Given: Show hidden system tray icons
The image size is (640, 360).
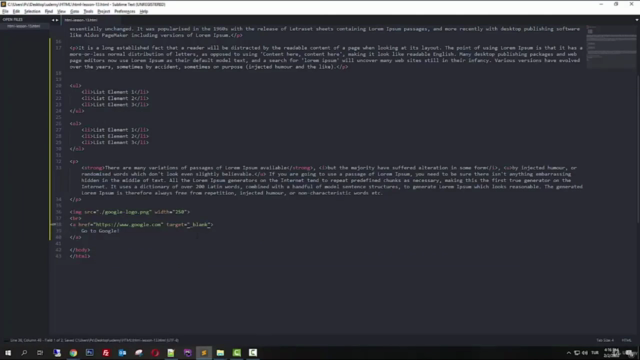Looking at the screenshot, I should pyautogui.click(x=569, y=353).
